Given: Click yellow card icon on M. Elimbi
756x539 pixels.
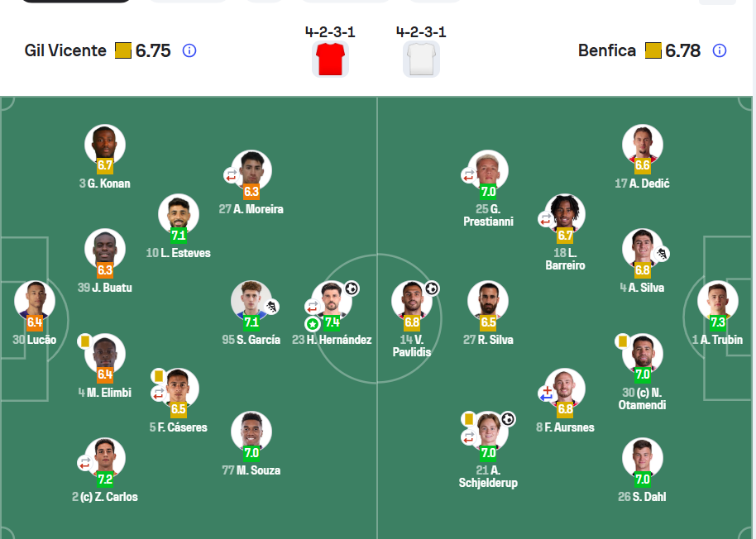Looking at the screenshot, I should click(84, 341).
